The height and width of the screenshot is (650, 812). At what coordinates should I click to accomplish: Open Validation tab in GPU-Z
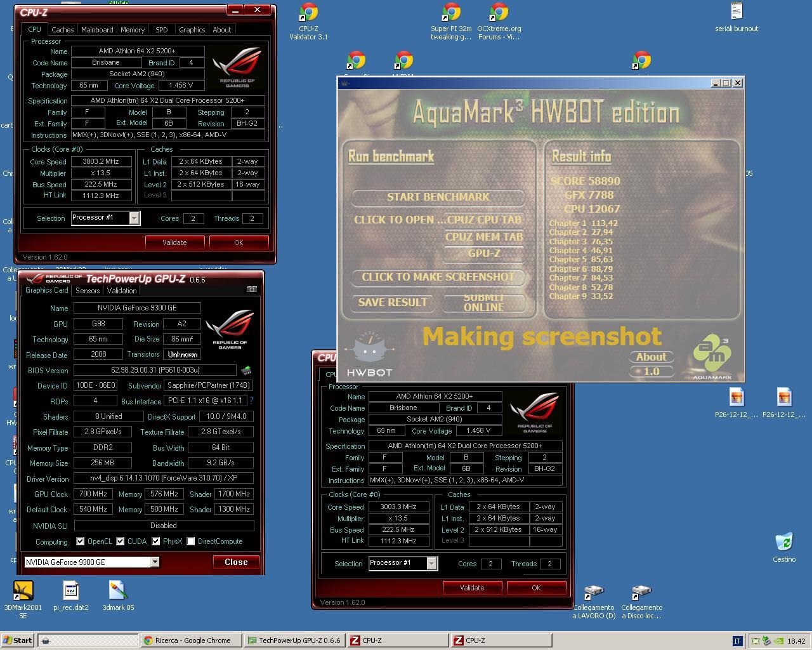click(x=122, y=291)
